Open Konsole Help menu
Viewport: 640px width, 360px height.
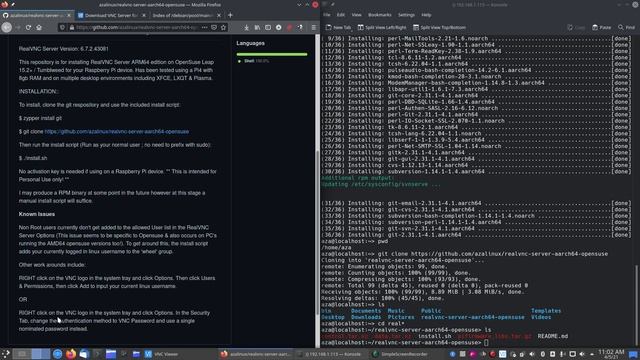point(426,15)
